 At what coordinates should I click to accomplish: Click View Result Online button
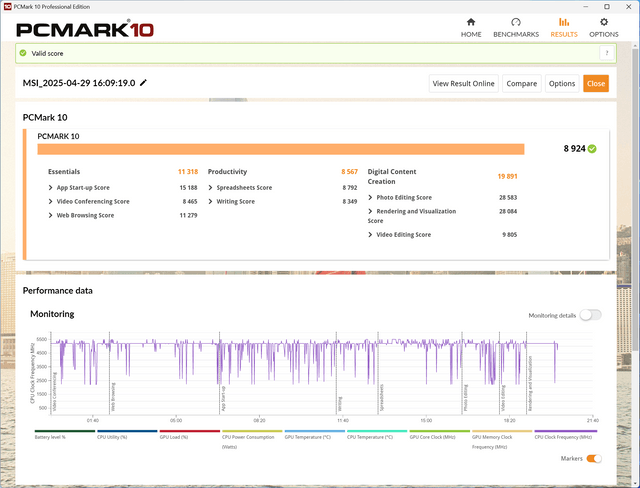[463, 84]
